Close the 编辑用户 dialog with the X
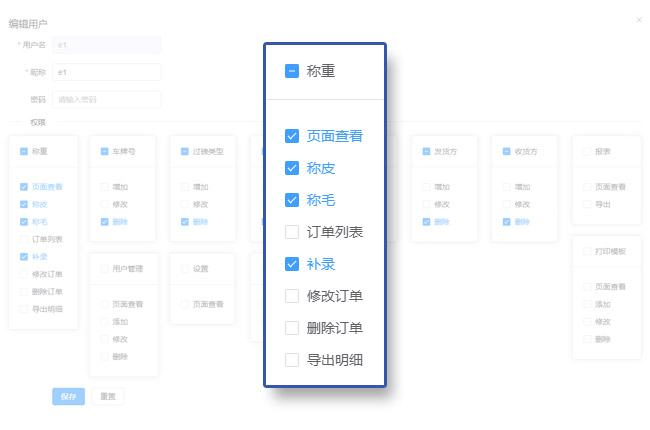This screenshot has width=650, height=430. point(639,19)
